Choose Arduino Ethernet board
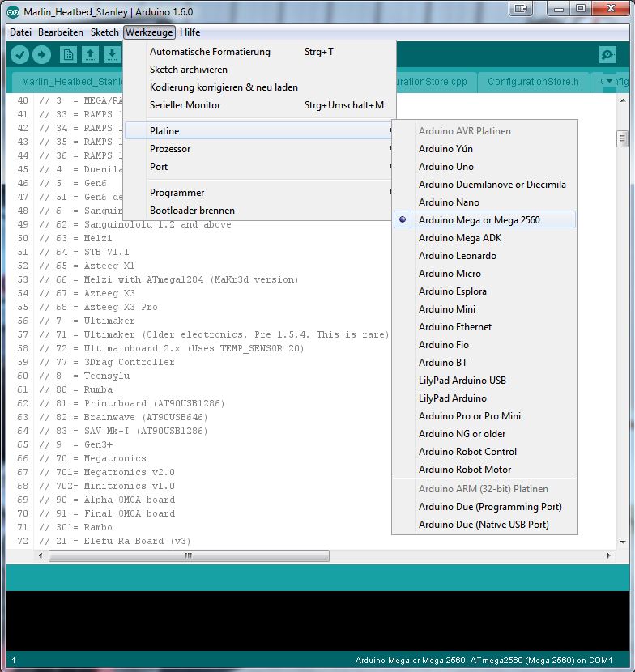635x672 pixels. (x=484, y=327)
